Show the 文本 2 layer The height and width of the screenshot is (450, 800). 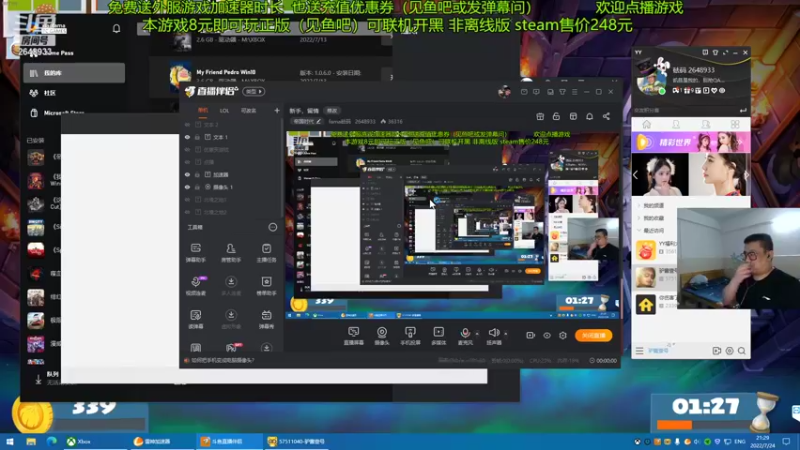click(187, 124)
